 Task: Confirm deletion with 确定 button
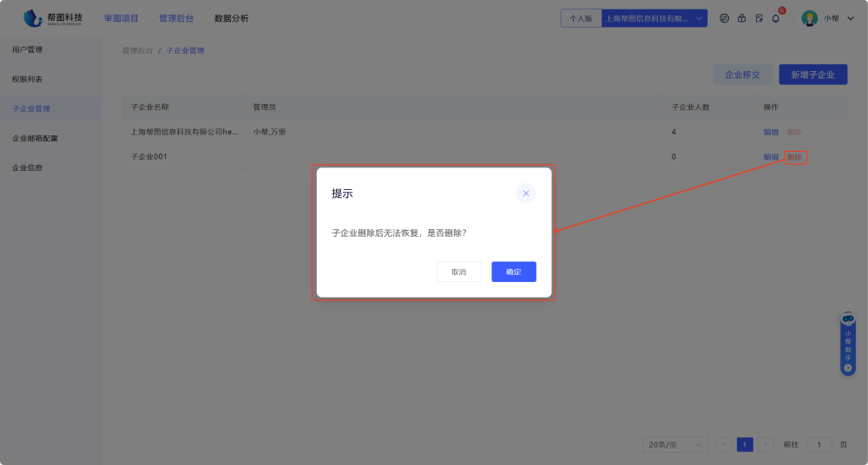[x=514, y=272]
